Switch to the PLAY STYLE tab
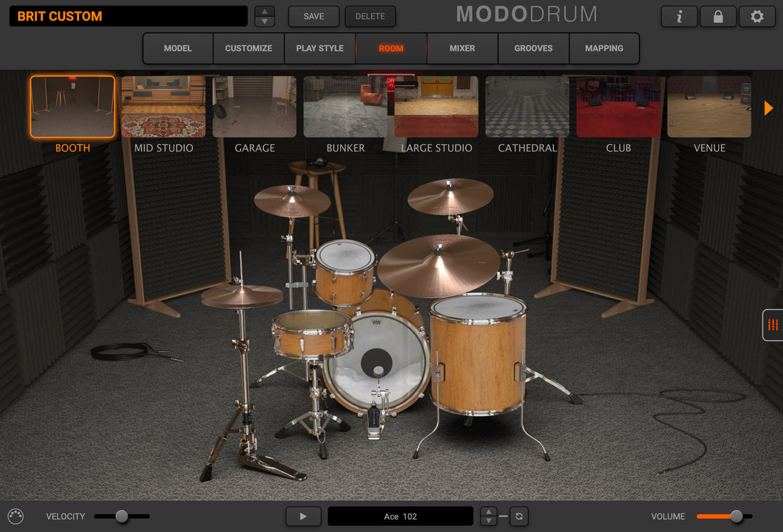 pyautogui.click(x=320, y=48)
